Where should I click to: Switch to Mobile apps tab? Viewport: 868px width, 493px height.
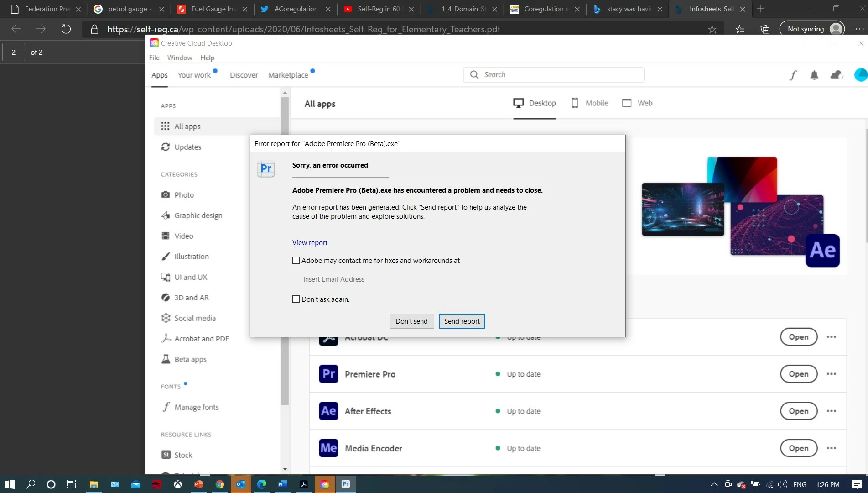tap(590, 103)
